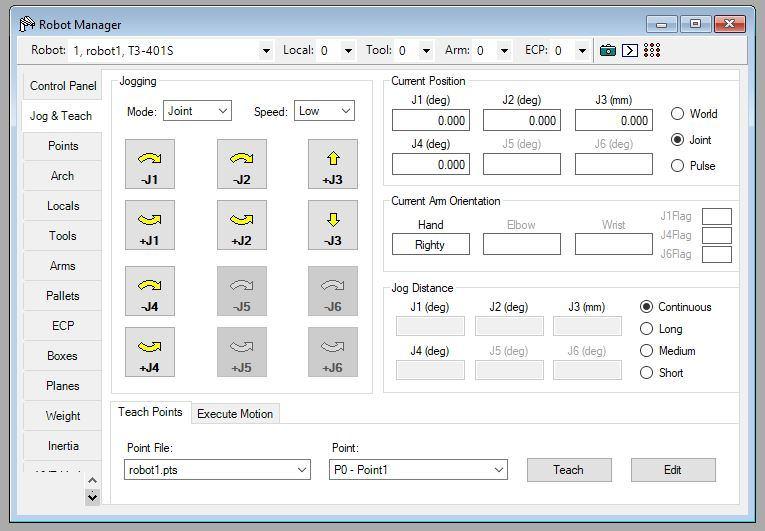Viewport: 765px width, 531px height.
Task: Switch to the Tools tab
Action: [x=62, y=236]
